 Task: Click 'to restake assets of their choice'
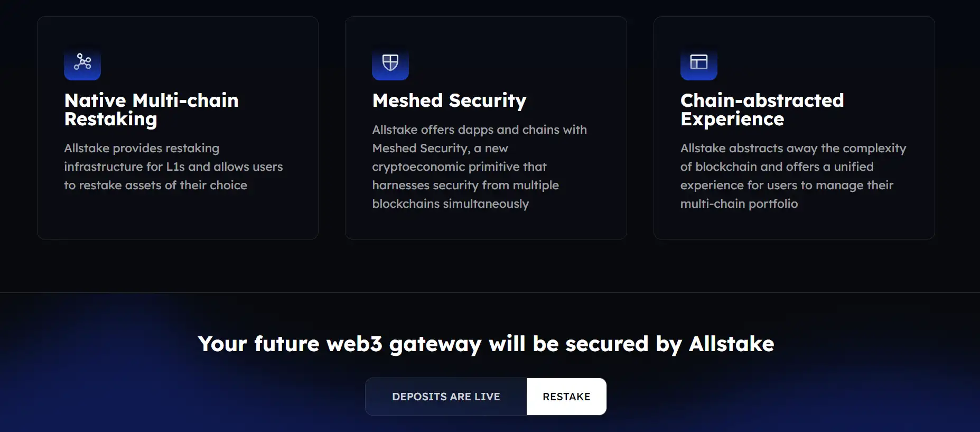tap(155, 185)
